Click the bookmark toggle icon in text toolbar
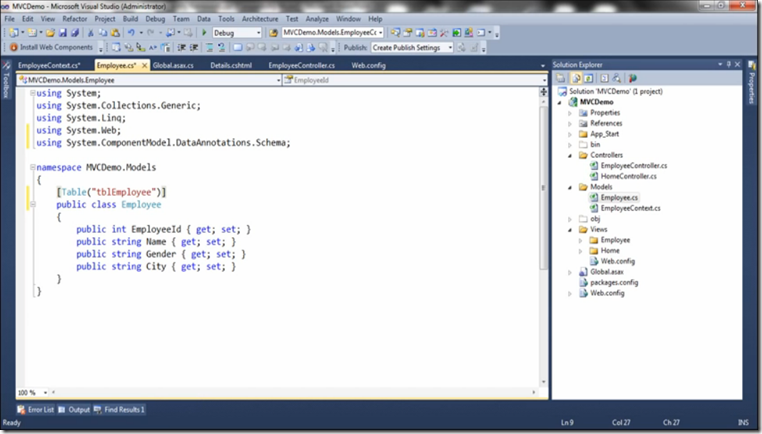 click(x=238, y=47)
